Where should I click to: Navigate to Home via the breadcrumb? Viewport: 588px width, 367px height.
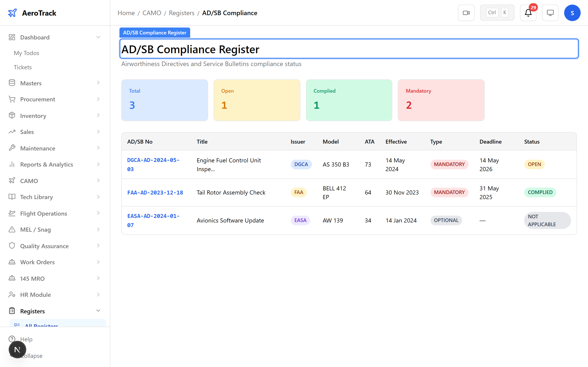126,13
